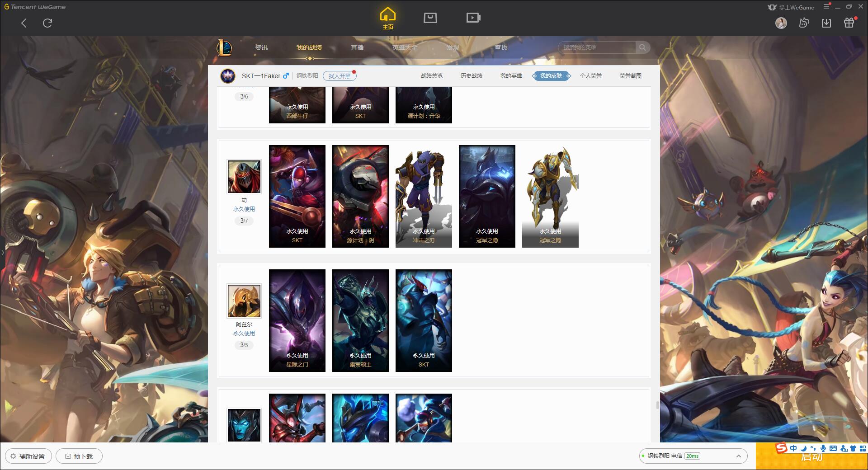
Task: Open the 冲击之刃 skin card
Action: tap(424, 196)
